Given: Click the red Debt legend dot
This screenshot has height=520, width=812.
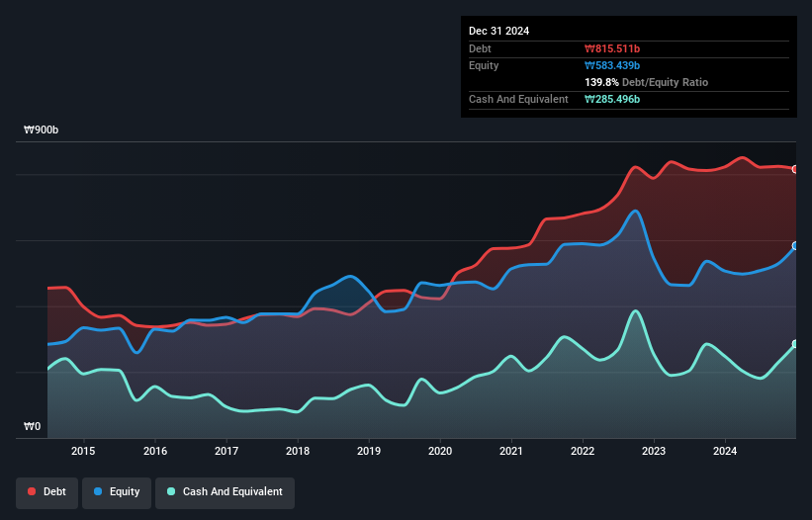Looking at the screenshot, I should coord(32,491).
